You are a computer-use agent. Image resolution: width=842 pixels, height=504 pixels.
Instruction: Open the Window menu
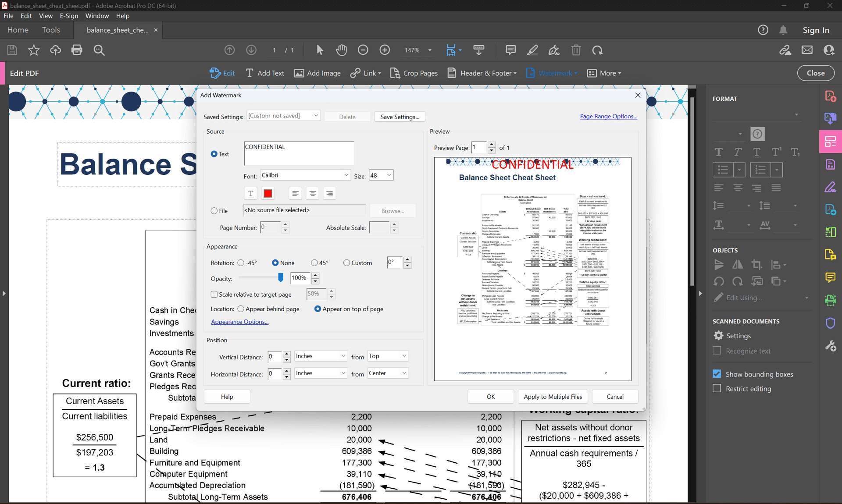[97, 16]
